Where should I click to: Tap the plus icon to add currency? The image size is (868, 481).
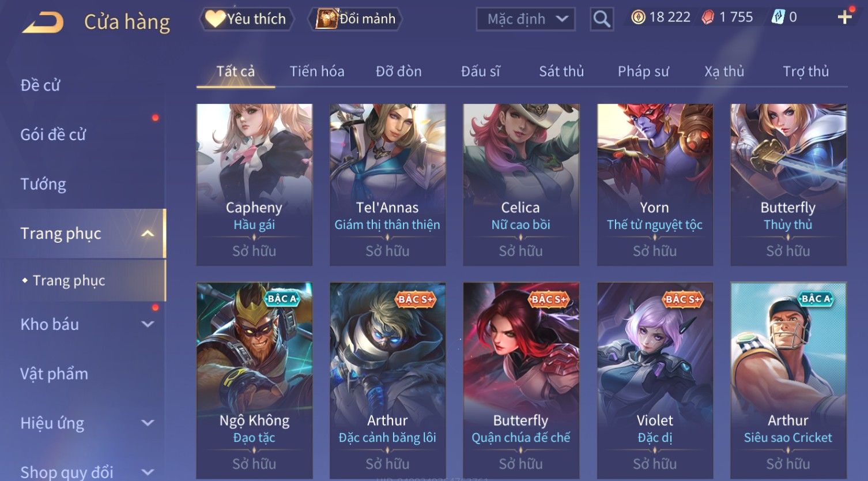point(844,17)
